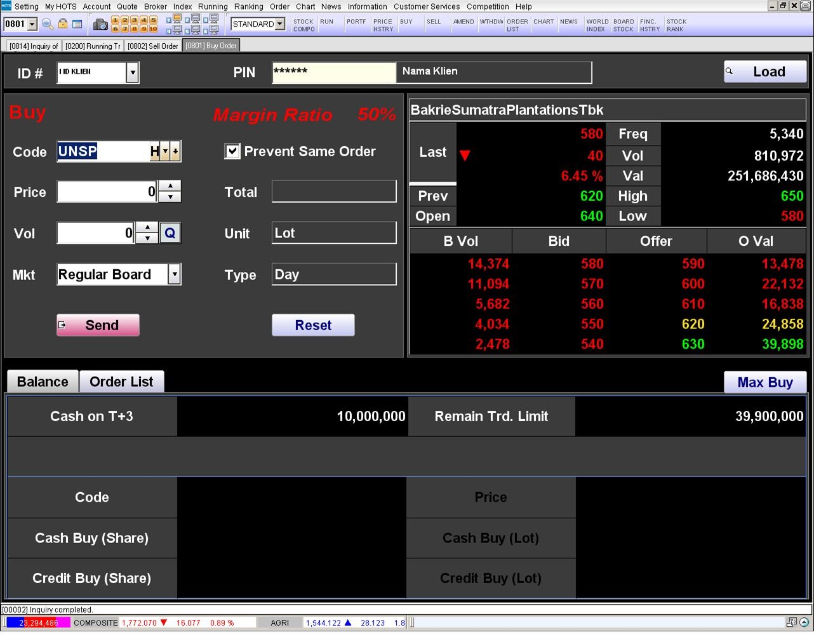Open ORDER LIST toolbar shortcut
Viewport: 814px width, 644px height.
coord(517,25)
